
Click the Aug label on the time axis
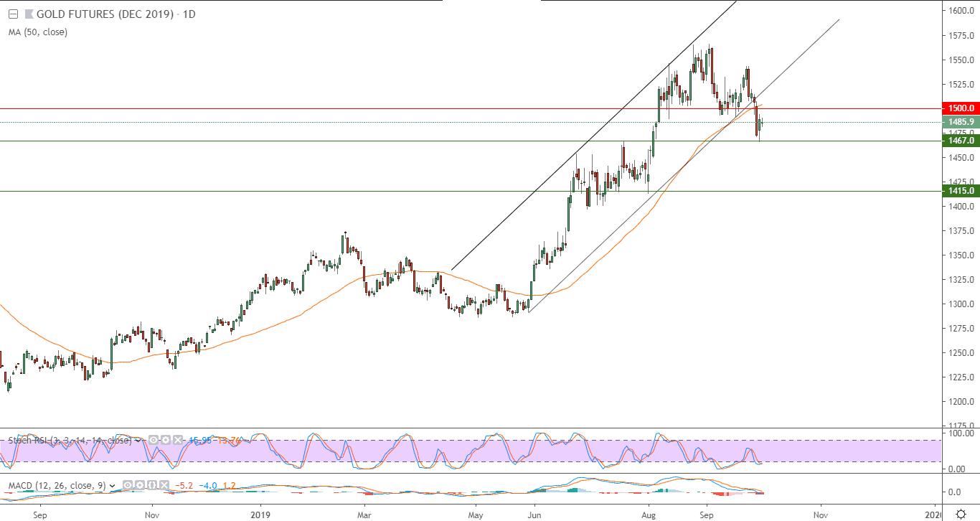[x=649, y=515]
